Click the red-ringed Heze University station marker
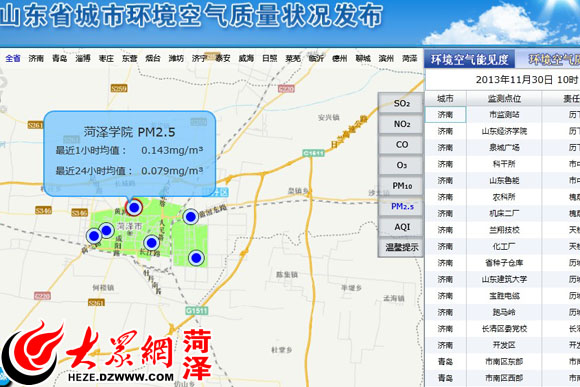This screenshot has width=580, height=387. [x=134, y=208]
